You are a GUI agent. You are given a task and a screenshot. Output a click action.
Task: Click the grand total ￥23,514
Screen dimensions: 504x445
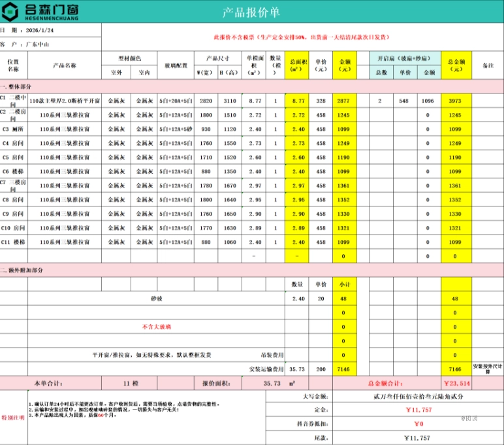tap(456, 384)
